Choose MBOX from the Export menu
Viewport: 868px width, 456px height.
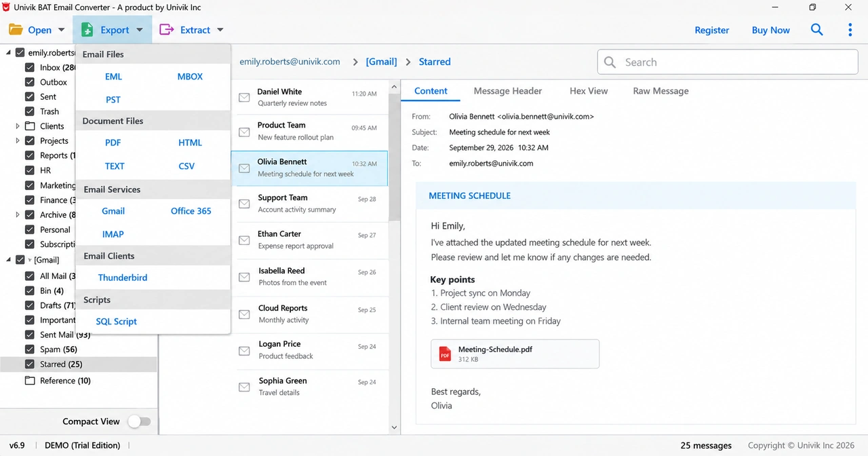coord(190,77)
